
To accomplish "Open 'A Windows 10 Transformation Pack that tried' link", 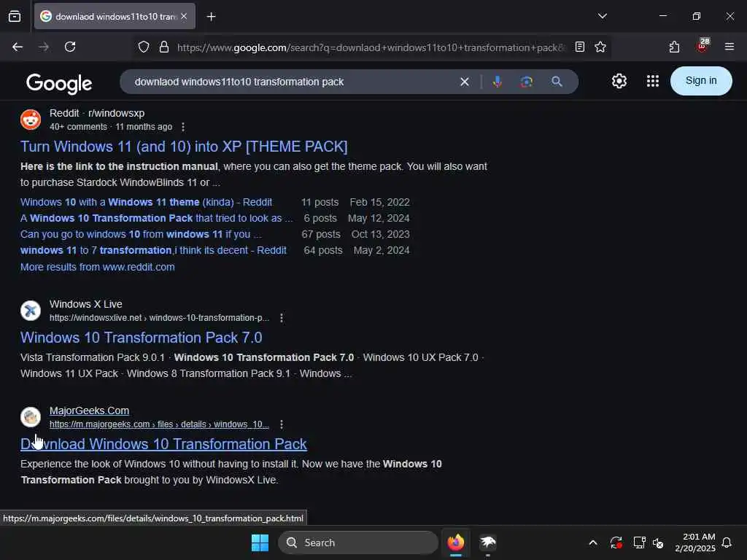I will pos(157,219).
